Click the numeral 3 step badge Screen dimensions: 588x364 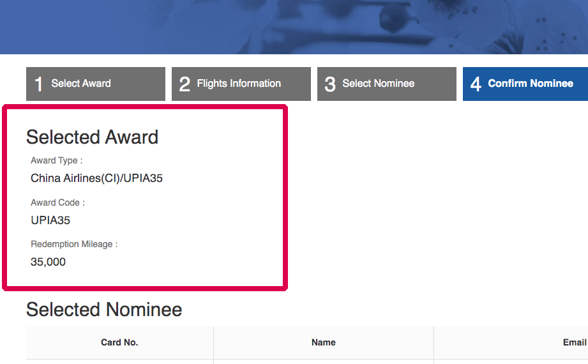[330, 84]
